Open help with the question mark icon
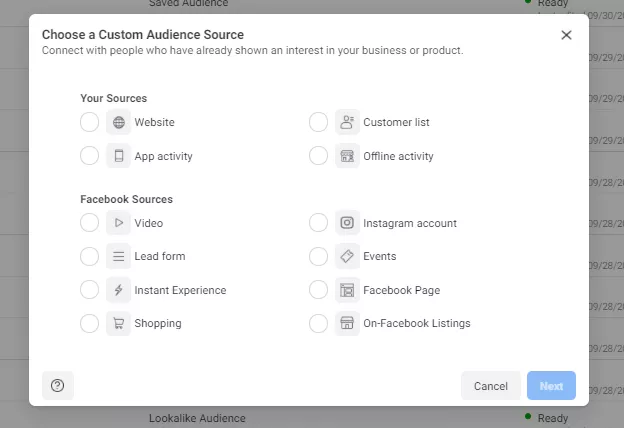The image size is (624, 428). tap(58, 385)
